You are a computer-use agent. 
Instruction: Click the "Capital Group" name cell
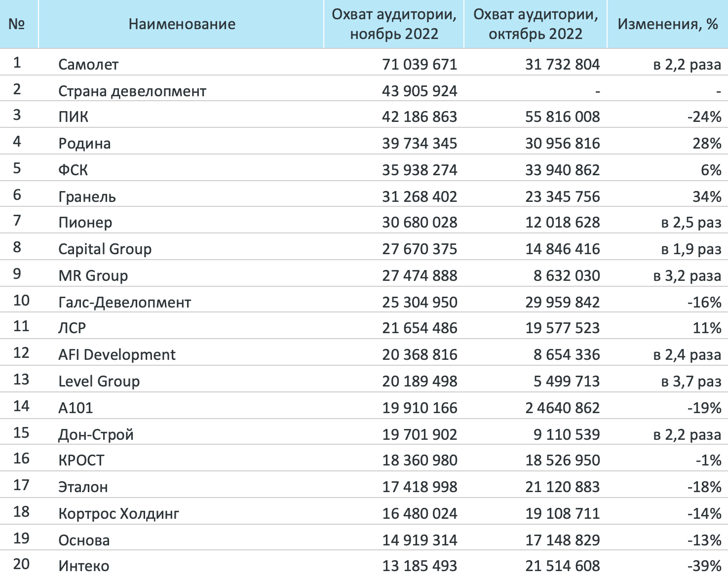(105, 249)
